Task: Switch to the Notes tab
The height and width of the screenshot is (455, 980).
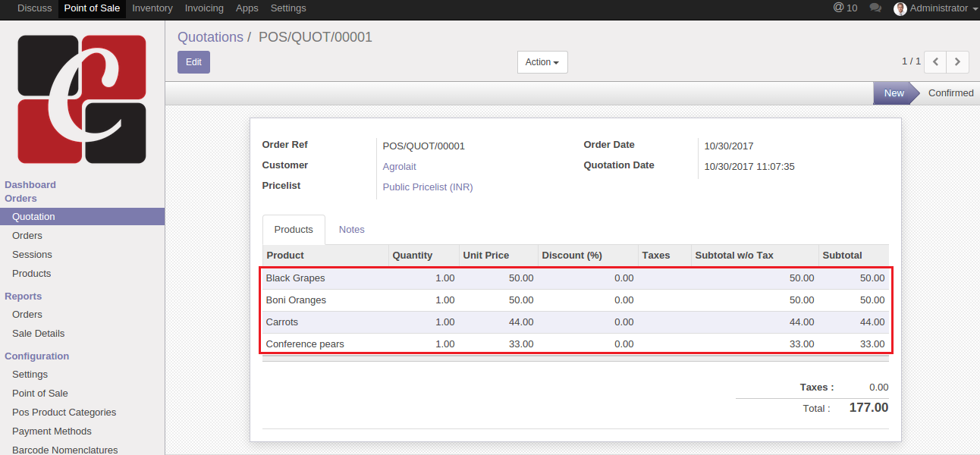Action: coord(351,230)
